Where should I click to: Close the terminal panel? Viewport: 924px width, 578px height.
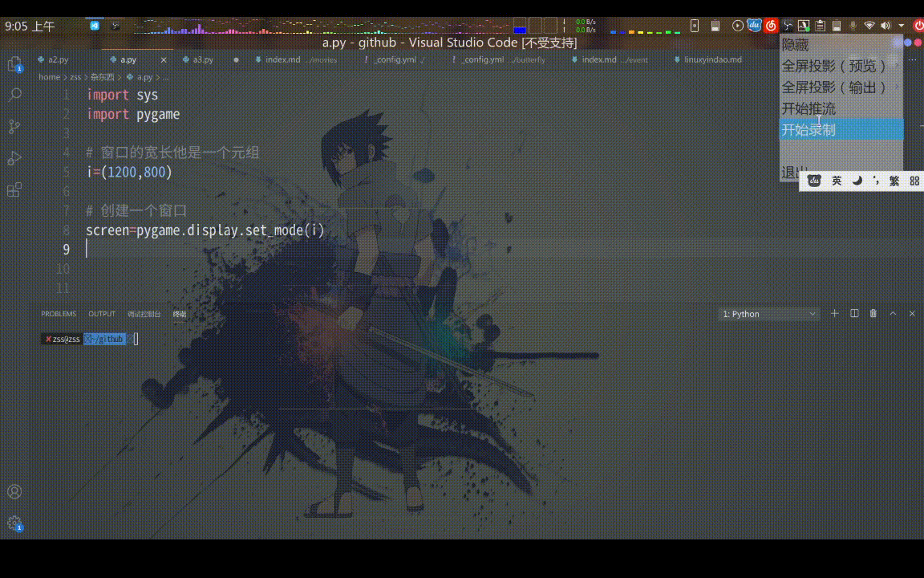point(912,313)
